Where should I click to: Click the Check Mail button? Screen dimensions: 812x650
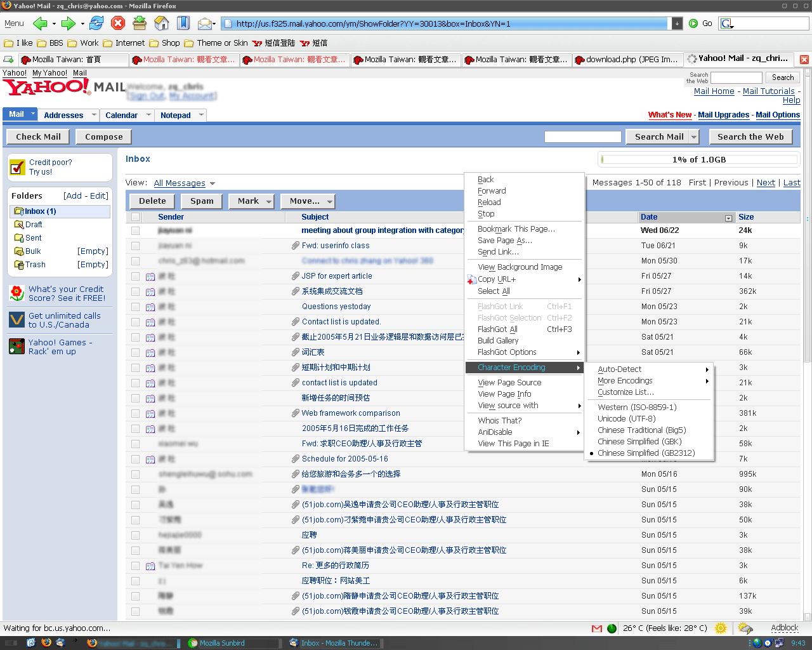pos(38,137)
